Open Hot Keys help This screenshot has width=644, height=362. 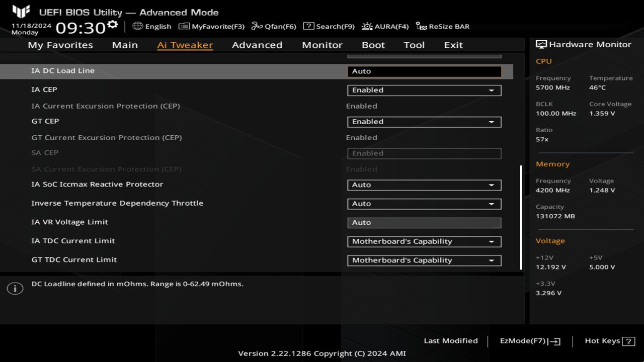point(610,341)
